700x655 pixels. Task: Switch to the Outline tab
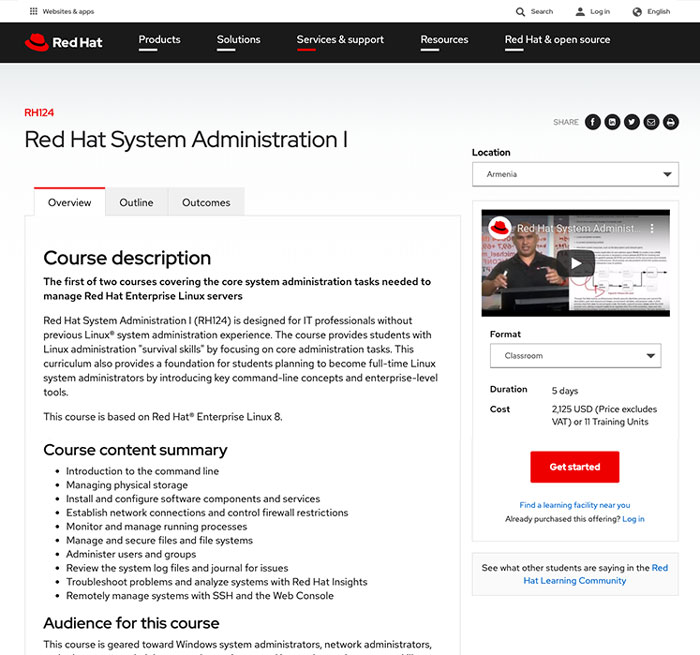pos(136,202)
